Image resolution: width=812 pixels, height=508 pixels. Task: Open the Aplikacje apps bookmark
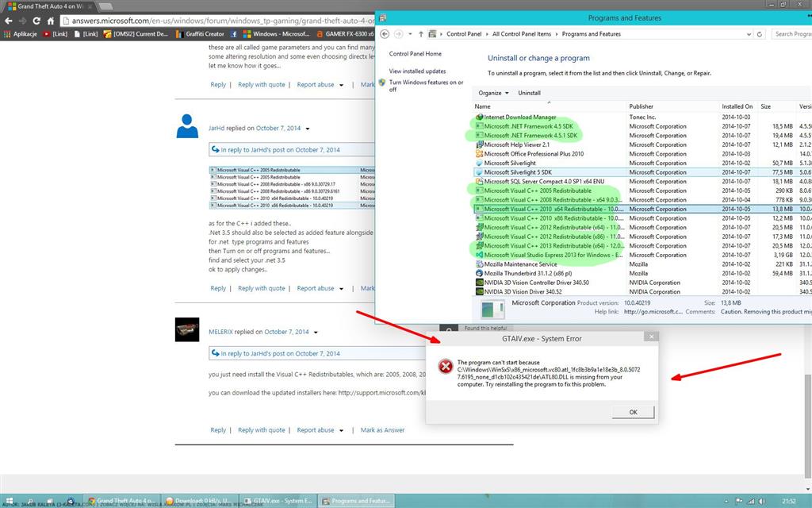(x=21, y=33)
